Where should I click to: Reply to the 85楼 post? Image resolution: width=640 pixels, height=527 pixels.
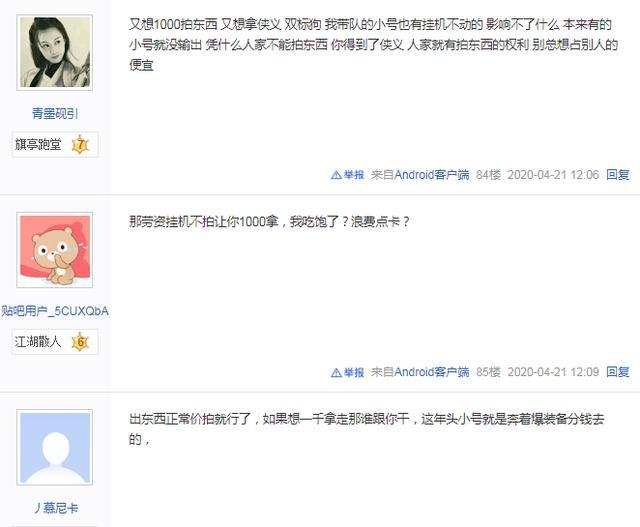coord(618,372)
